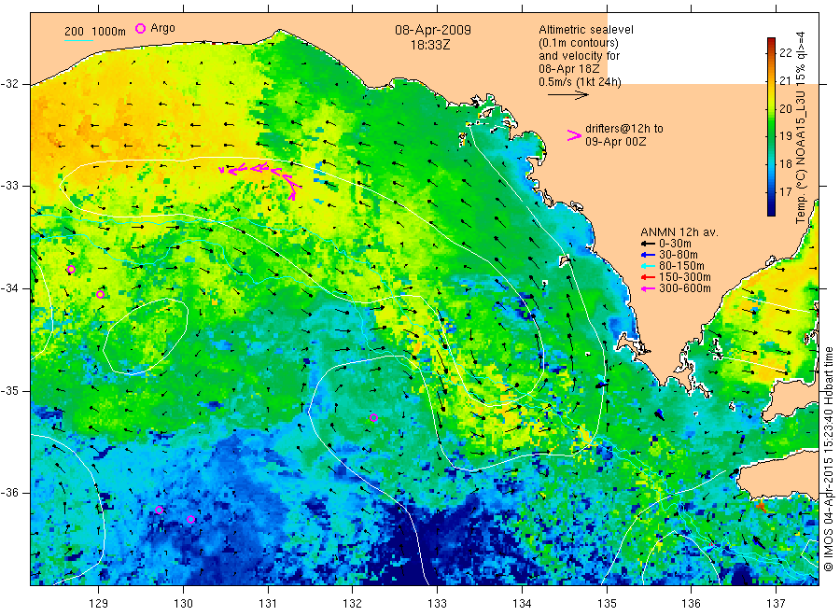Click the red 150-300m arrow legend icon
Screen dimensions: 840x616
click(x=649, y=277)
